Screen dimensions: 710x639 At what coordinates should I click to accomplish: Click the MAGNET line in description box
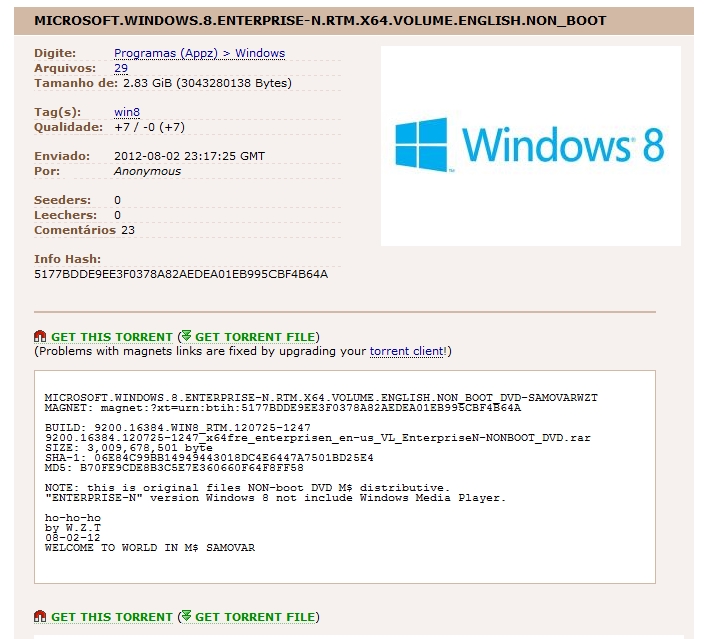283,408
